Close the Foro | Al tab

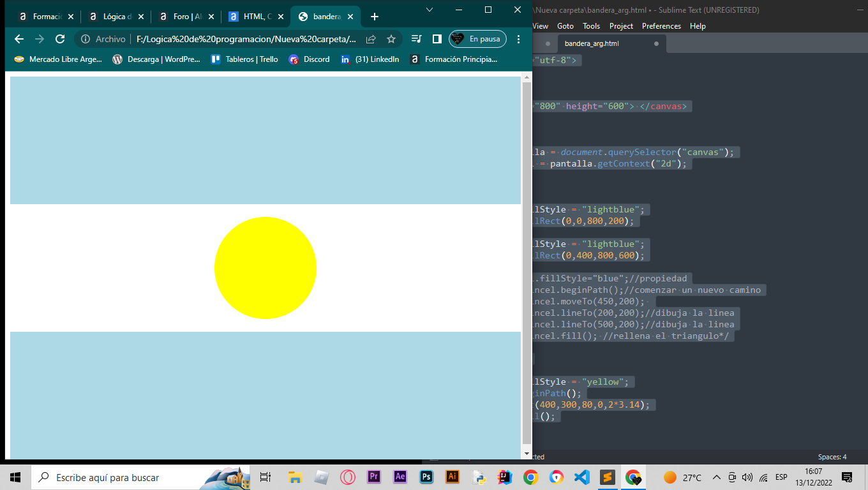[x=211, y=17]
